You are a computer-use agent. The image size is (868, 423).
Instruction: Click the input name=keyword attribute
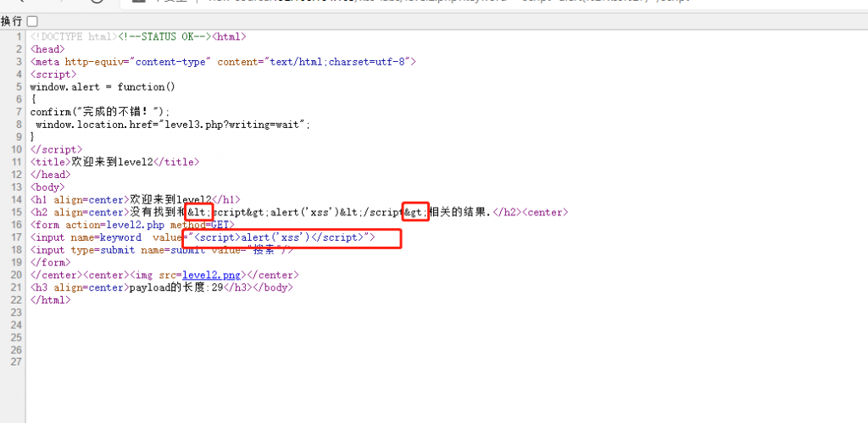tap(106, 237)
